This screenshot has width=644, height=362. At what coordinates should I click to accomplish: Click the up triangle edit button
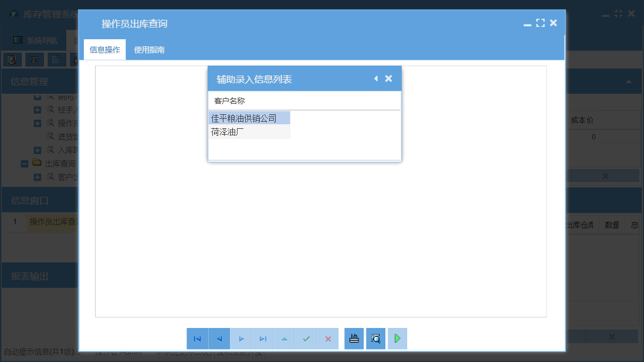tap(284, 339)
